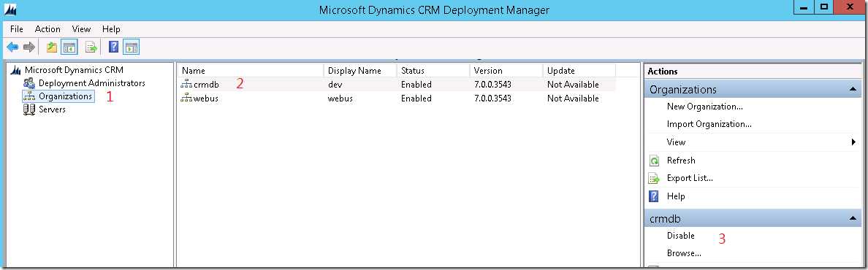Select Microsoft Dynamics CRM root node
The image size is (868, 270).
point(75,70)
